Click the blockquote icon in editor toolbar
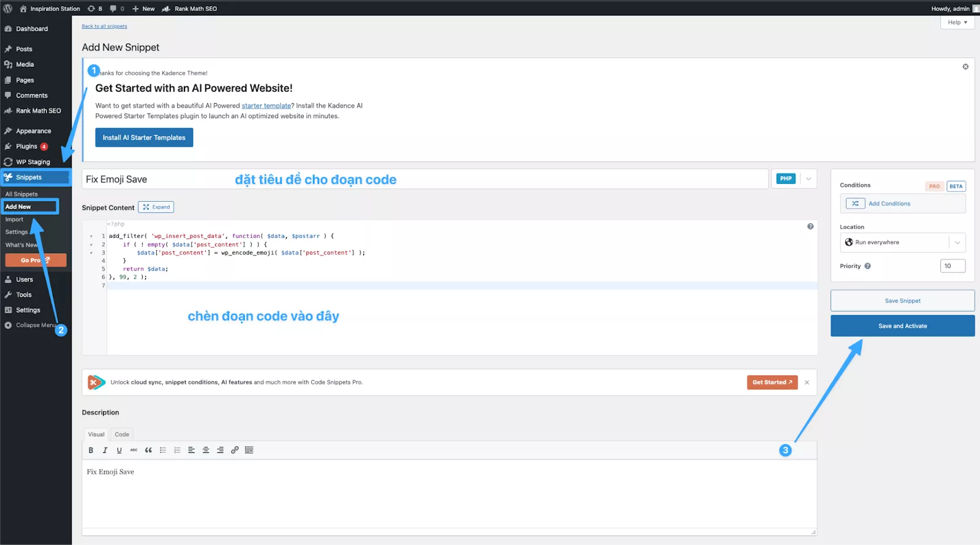 pyautogui.click(x=148, y=450)
